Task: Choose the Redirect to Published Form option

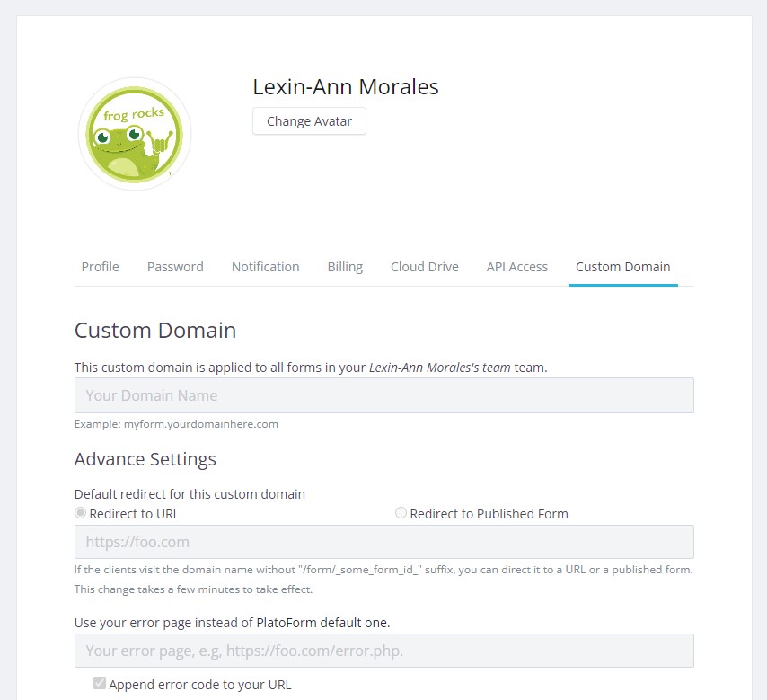Action: click(x=401, y=513)
